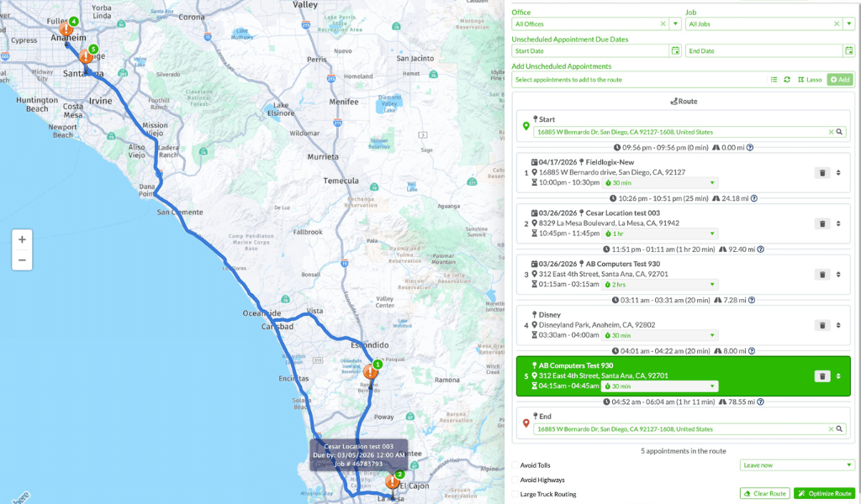The image size is (861, 504).
Task: Open the Leave now departure dropdown
Action: pyautogui.click(x=797, y=465)
